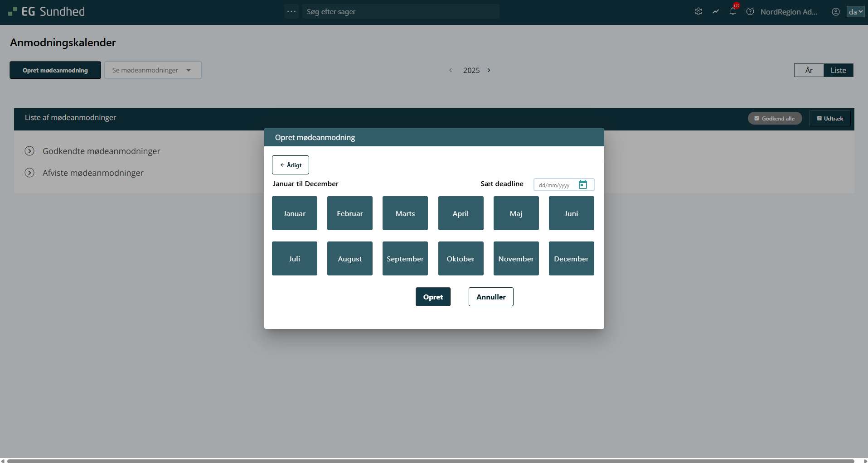Switch to the År view tab
The height and width of the screenshot is (463, 868).
809,70
